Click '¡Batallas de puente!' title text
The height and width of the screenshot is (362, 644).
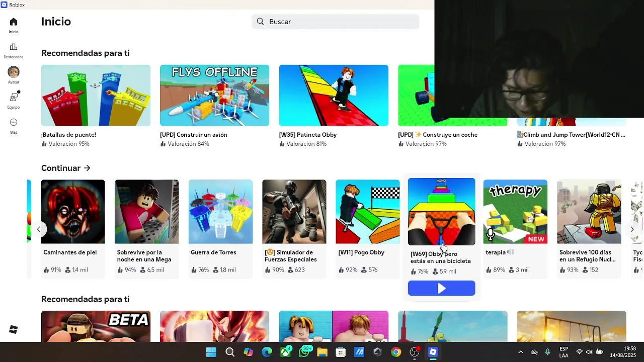coord(68,135)
